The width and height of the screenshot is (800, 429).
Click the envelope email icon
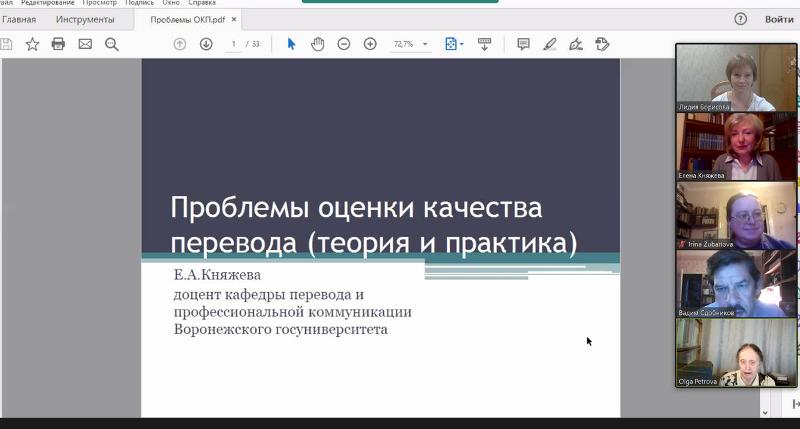click(85, 44)
